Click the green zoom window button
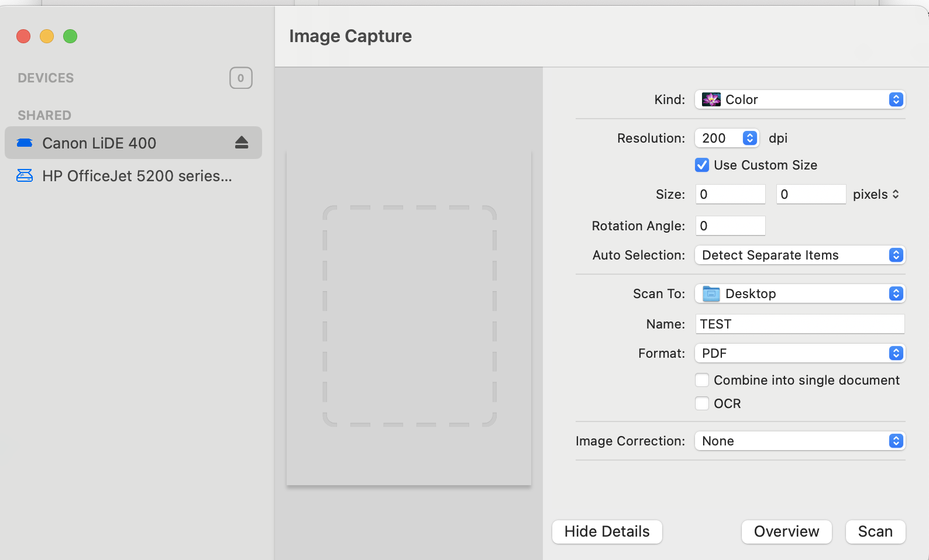 click(x=70, y=36)
